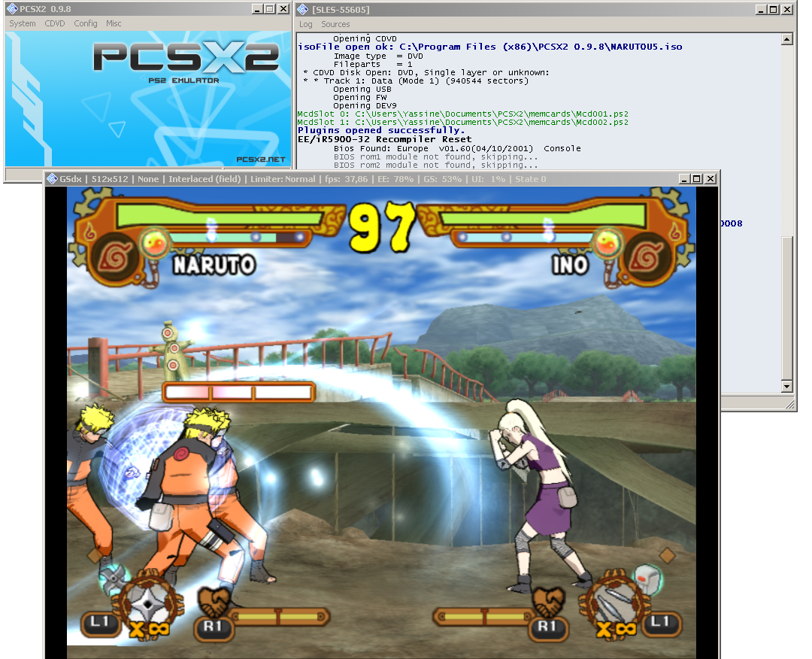This screenshot has width=812, height=659.
Task: Open the Misc menu
Action: 114,23
